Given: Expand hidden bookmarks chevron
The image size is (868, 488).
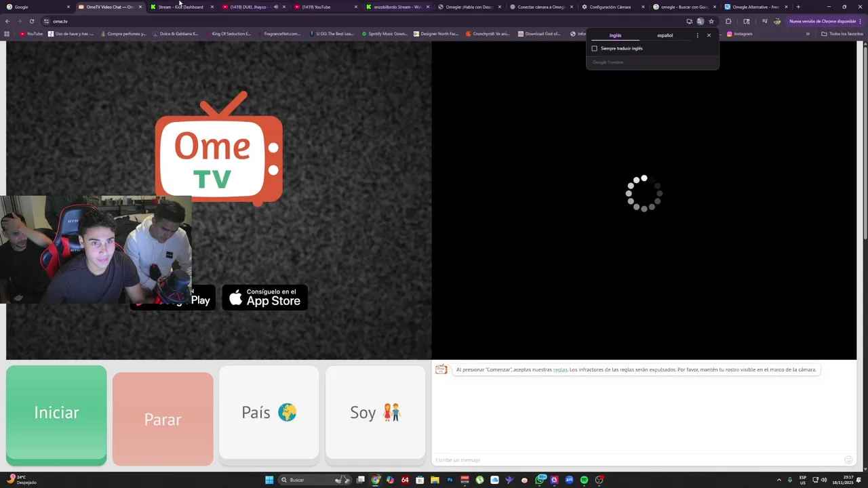Looking at the screenshot, I should pos(808,34).
